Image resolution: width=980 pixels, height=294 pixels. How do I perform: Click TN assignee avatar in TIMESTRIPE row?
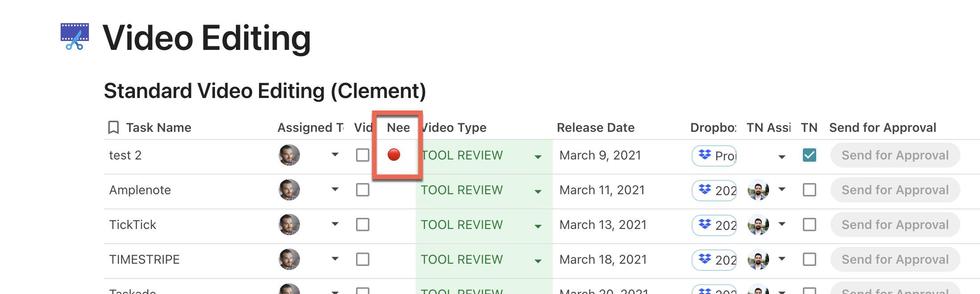758,259
